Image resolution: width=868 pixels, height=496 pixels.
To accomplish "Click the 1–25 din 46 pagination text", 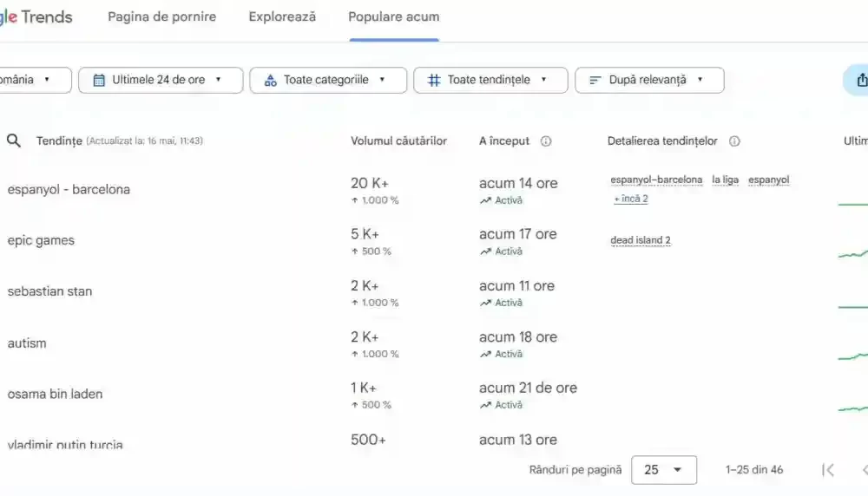I will coord(754,470).
